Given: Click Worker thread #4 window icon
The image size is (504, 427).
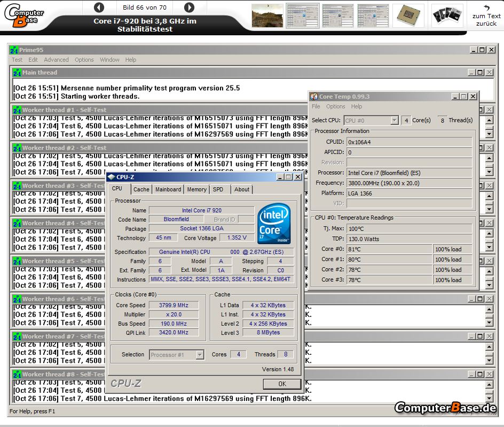Looking at the screenshot, I should 17,223.
